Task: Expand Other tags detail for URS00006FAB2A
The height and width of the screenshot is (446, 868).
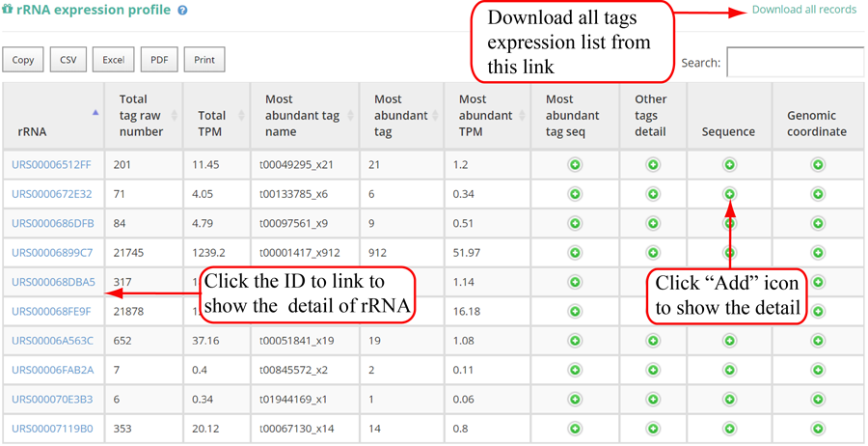Action: tap(652, 370)
